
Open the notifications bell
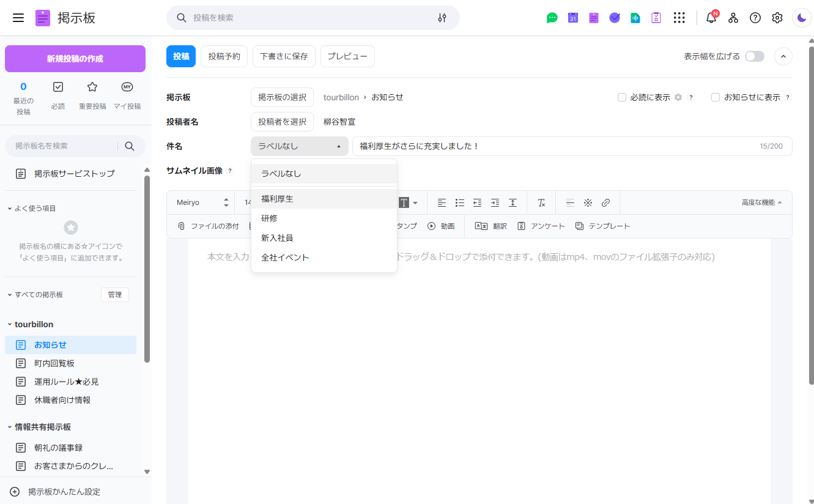711,18
